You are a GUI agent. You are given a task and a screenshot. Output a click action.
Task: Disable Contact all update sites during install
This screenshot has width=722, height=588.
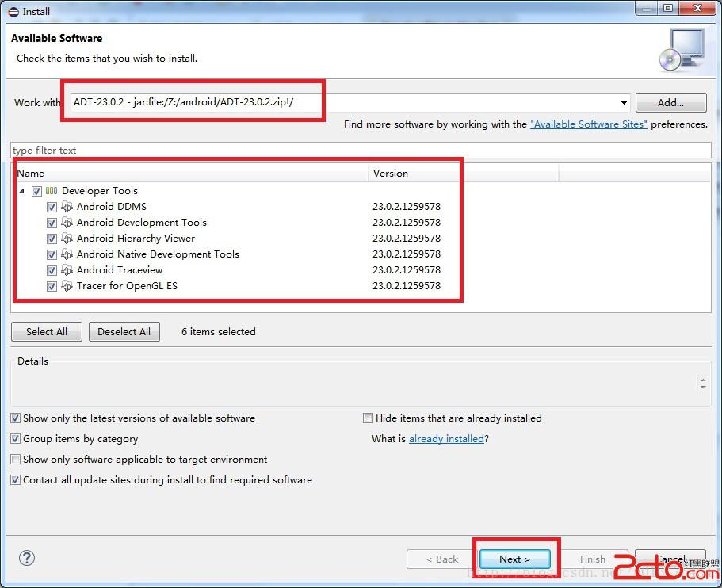(16, 479)
